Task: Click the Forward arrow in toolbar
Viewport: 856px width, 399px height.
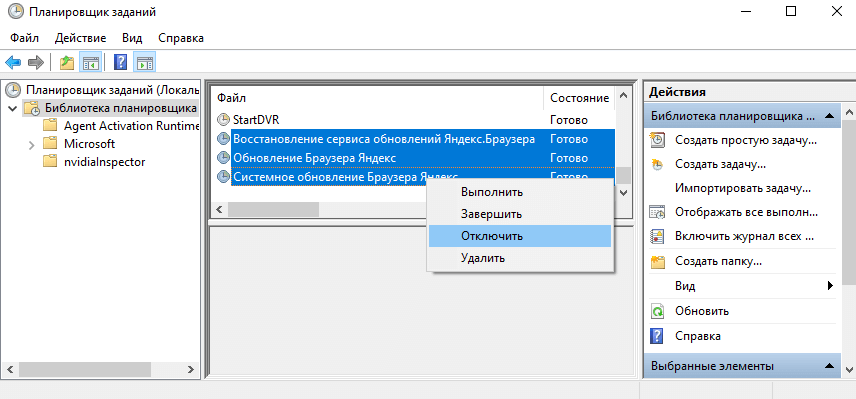Action: pos(35,62)
